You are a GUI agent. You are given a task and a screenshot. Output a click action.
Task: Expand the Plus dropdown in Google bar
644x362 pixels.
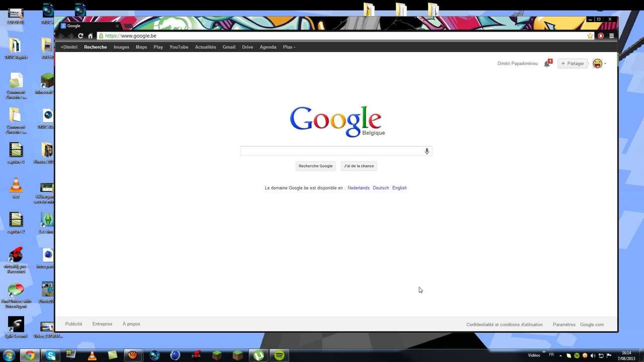(x=289, y=47)
